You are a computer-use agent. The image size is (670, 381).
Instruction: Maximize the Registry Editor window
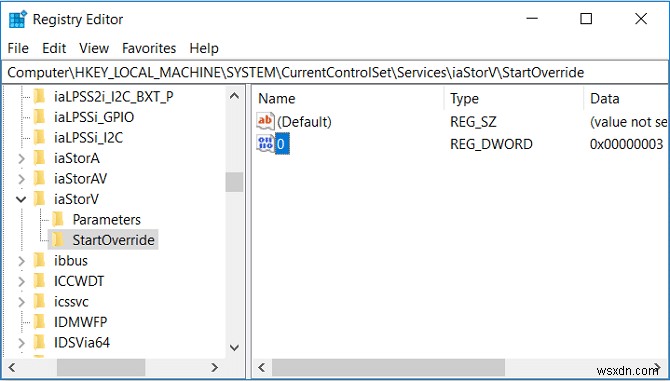[x=586, y=19]
